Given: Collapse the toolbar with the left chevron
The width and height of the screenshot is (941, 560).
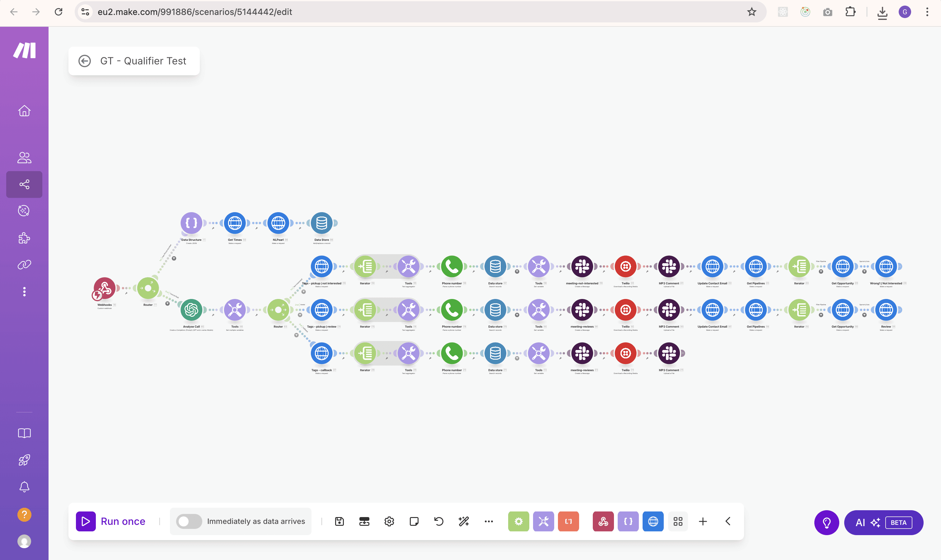Looking at the screenshot, I should 728,521.
